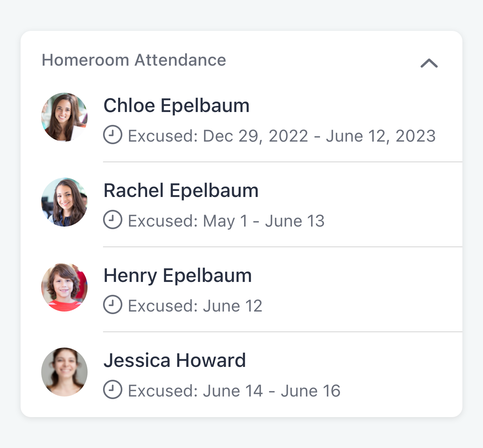Select the Chloe Epelbaum name

point(176,106)
